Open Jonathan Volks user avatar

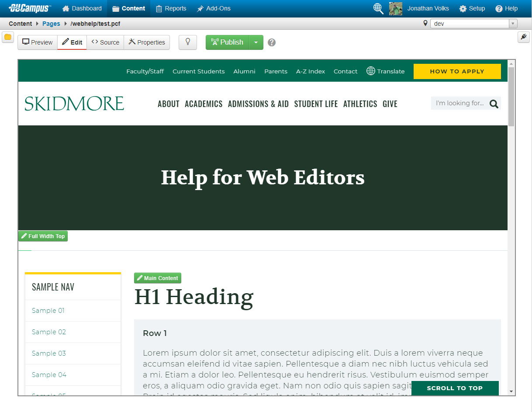coord(396,8)
